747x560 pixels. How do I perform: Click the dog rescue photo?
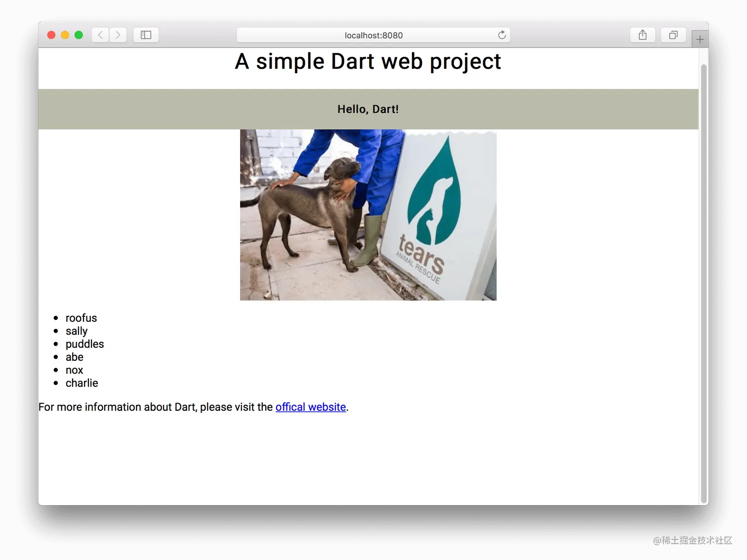(368, 215)
